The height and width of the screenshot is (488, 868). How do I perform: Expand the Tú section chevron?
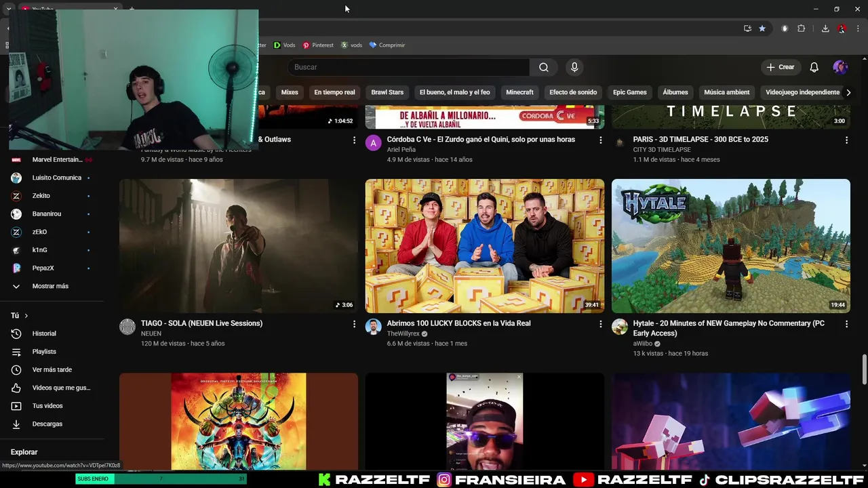point(26,316)
